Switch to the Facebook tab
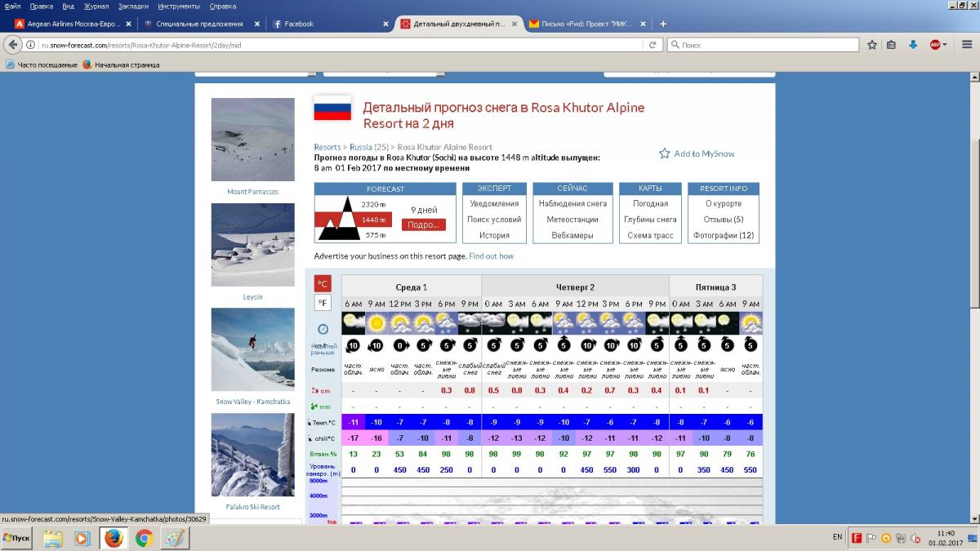The width and height of the screenshot is (980, 551). [x=330, y=24]
